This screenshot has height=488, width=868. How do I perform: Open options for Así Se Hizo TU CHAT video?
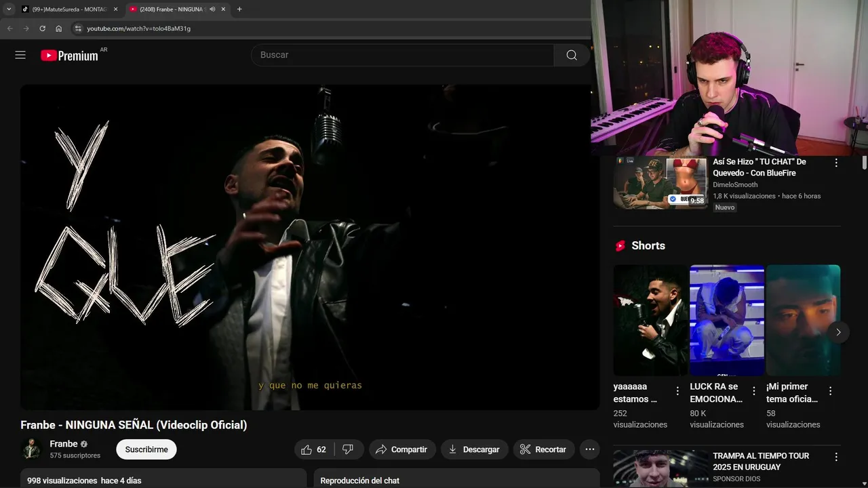(836, 163)
